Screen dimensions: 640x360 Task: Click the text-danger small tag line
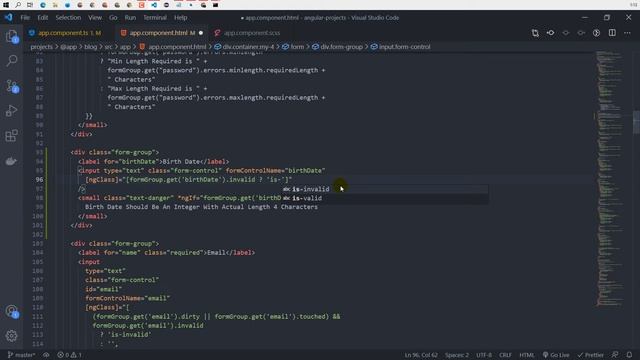point(180,198)
